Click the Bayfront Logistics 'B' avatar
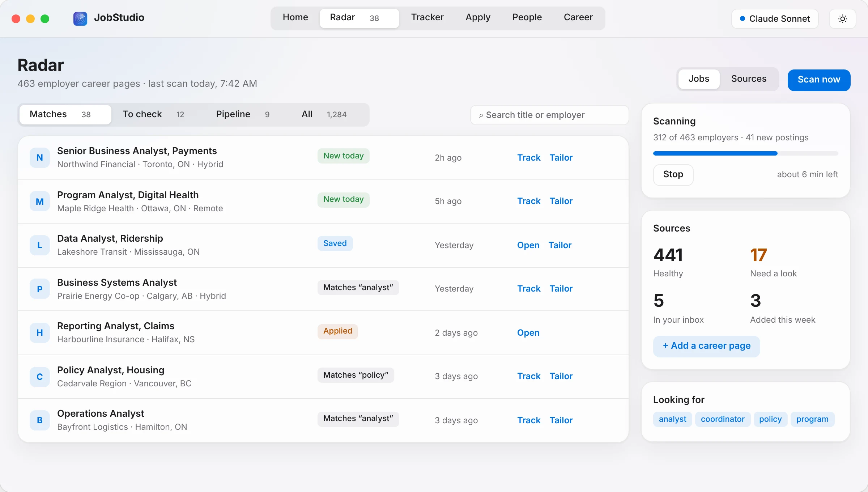The width and height of the screenshot is (868, 492). coord(40,420)
